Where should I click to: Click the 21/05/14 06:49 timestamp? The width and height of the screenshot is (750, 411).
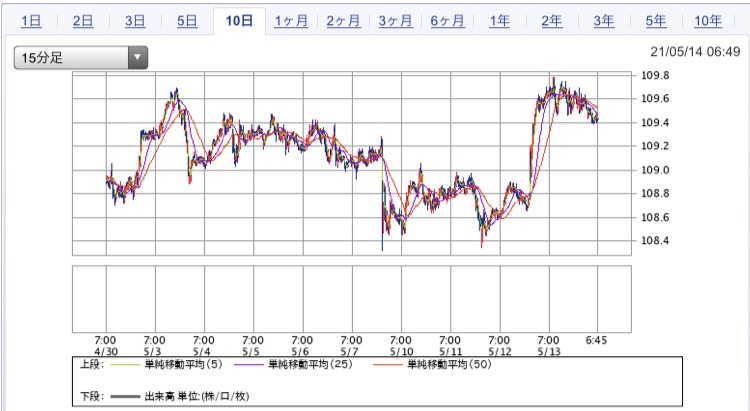coord(695,52)
